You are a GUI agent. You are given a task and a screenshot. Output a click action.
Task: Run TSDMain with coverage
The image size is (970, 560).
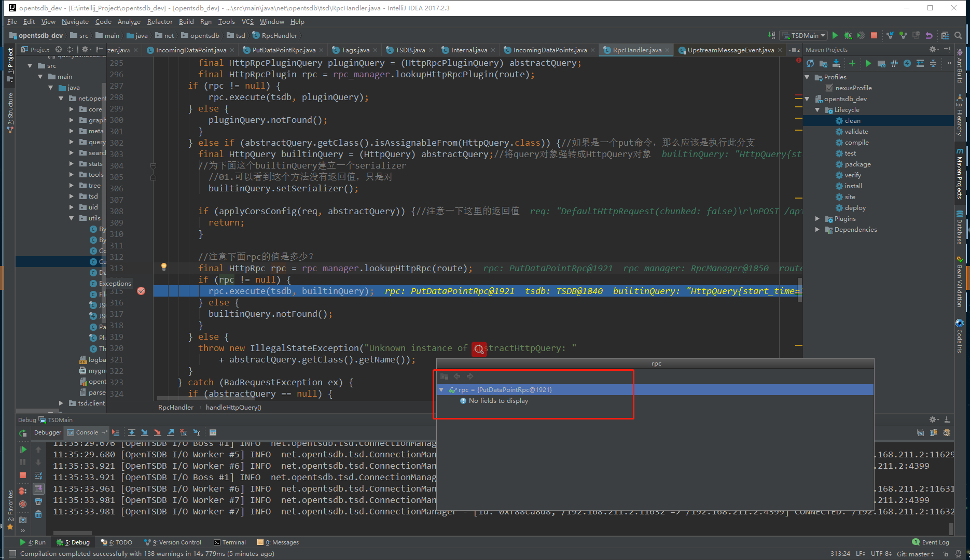point(861,35)
